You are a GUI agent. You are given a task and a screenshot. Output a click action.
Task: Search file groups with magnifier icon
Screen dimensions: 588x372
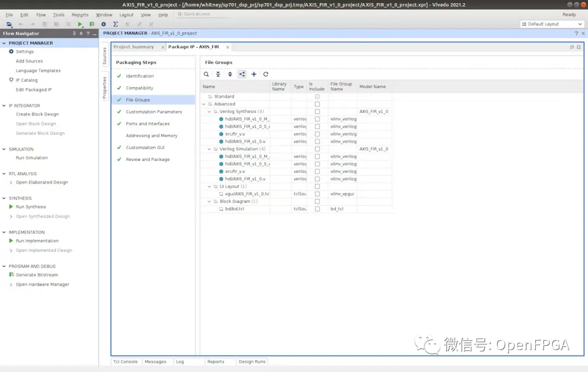(x=206, y=74)
